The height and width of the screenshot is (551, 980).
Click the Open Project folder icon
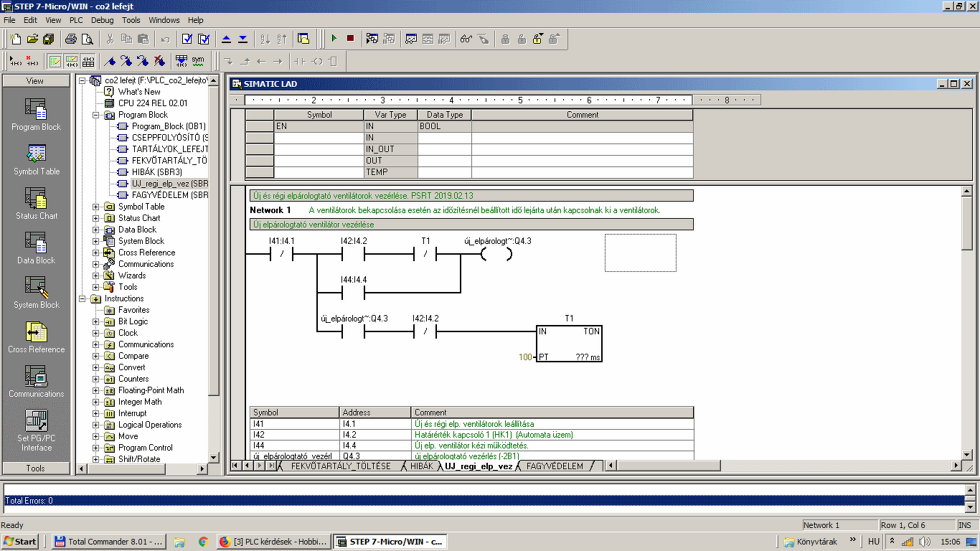32,39
